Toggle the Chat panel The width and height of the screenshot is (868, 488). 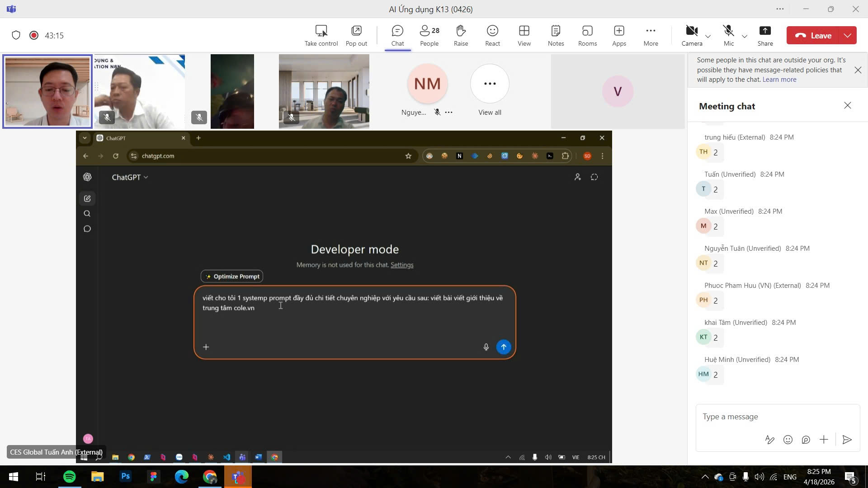pyautogui.click(x=397, y=35)
